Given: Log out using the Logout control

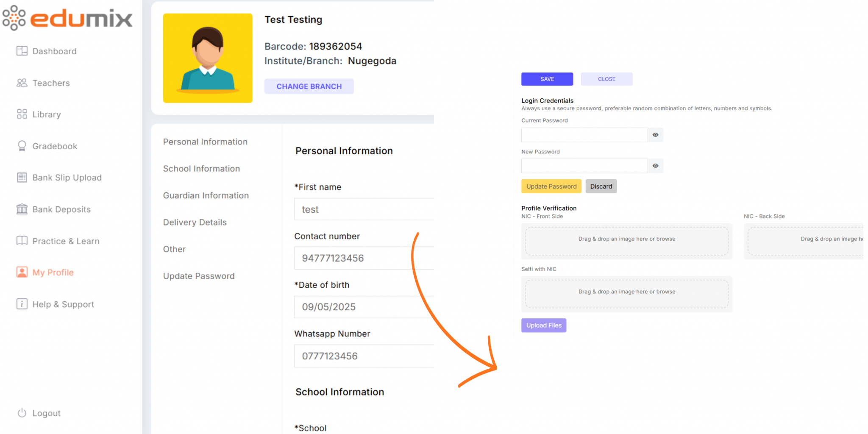Looking at the screenshot, I should pyautogui.click(x=46, y=413).
